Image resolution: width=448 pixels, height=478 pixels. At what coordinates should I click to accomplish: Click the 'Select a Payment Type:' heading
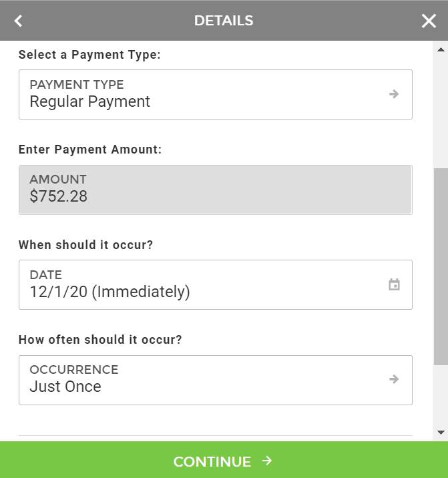coord(89,55)
